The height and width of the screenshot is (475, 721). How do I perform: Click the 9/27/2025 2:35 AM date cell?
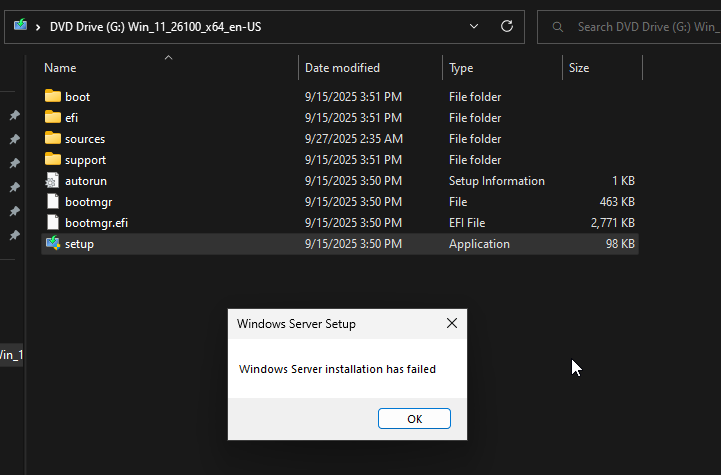(x=354, y=139)
